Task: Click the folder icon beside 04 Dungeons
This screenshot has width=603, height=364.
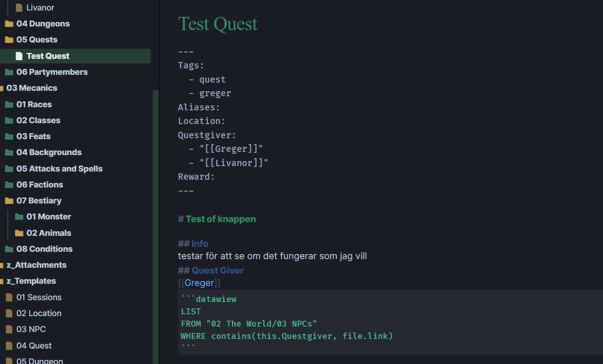Action: (9, 24)
